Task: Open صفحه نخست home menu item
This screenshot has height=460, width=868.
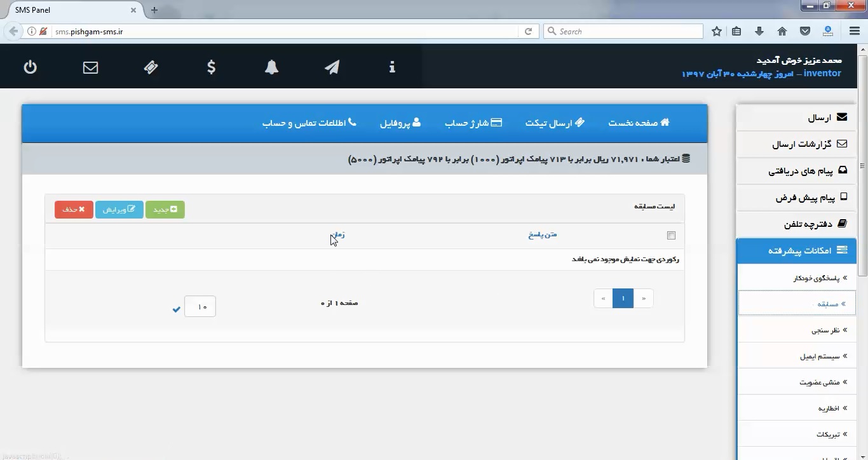Action: [639, 123]
